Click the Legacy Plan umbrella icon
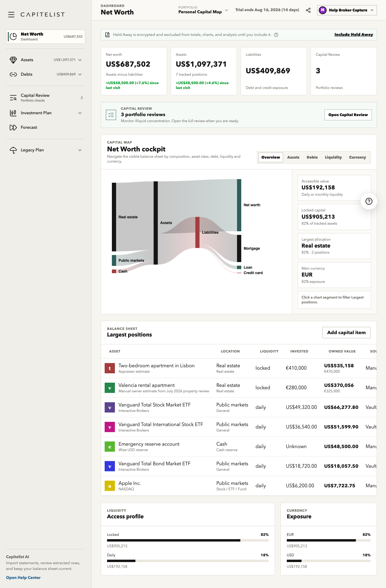This screenshot has width=386, height=588. 13,150
